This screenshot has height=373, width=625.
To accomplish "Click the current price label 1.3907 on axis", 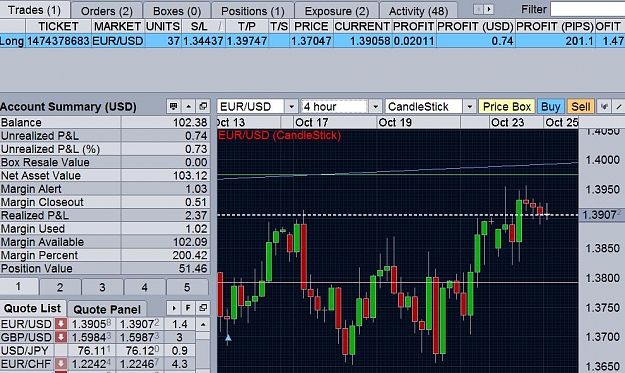I will point(601,215).
